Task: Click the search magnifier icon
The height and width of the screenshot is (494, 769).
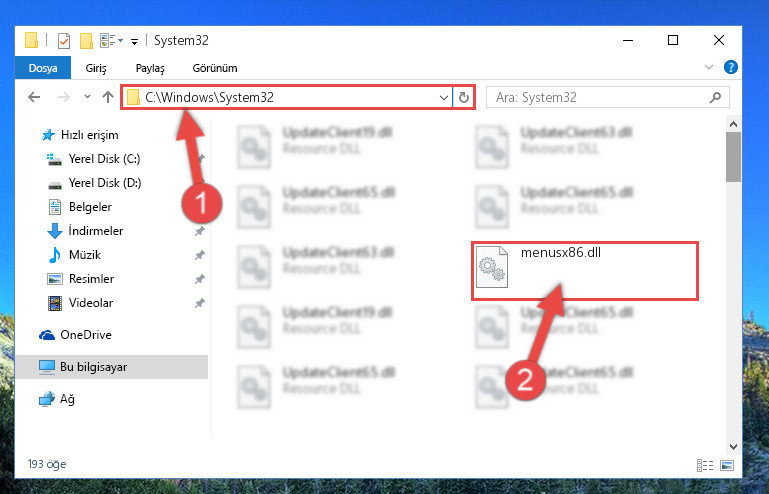Action: (716, 97)
